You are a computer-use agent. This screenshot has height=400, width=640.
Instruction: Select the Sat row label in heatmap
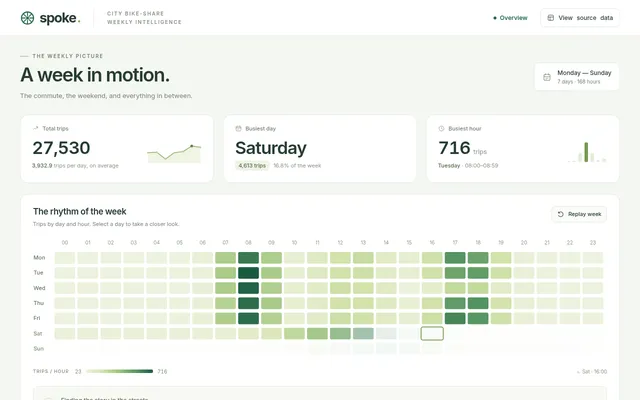click(x=38, y=333)
